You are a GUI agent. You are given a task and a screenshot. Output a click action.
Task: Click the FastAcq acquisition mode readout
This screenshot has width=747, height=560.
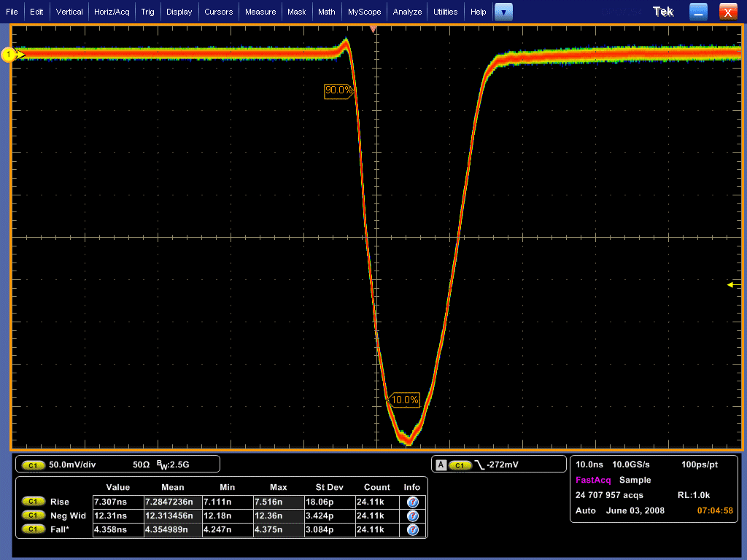point(594,480)
